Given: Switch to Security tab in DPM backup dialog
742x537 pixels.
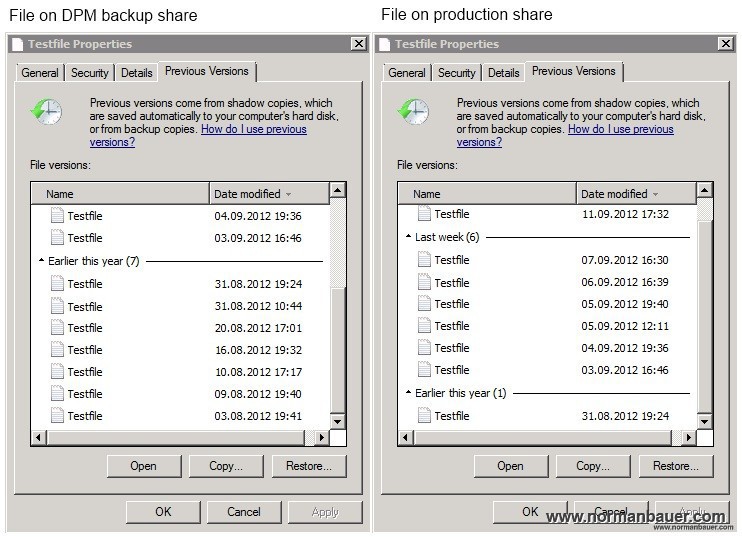Looking at the screenshot, I should click(90, 73).
